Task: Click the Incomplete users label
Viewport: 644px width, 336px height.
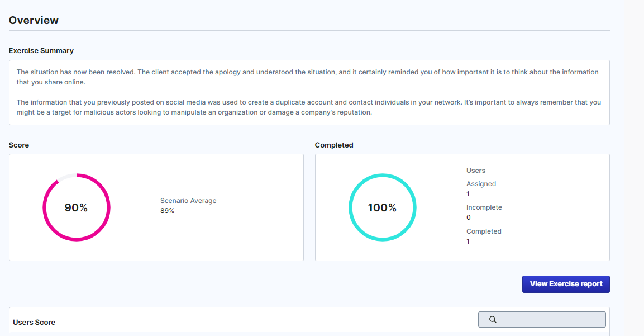Action: 484,207
